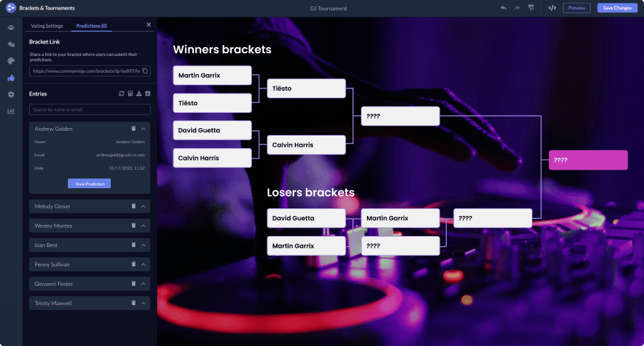Click the winners final ???? box
Viewport: 644px width, 346px height.
400,116
